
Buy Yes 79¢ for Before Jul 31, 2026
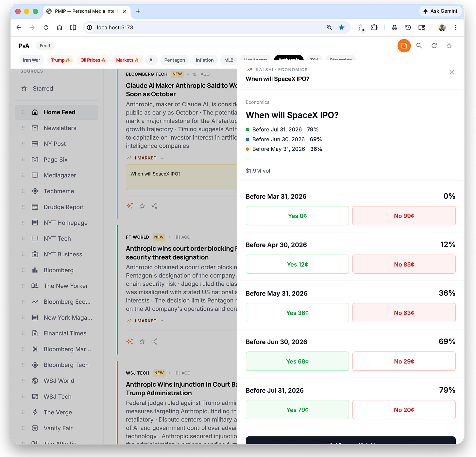297,410
